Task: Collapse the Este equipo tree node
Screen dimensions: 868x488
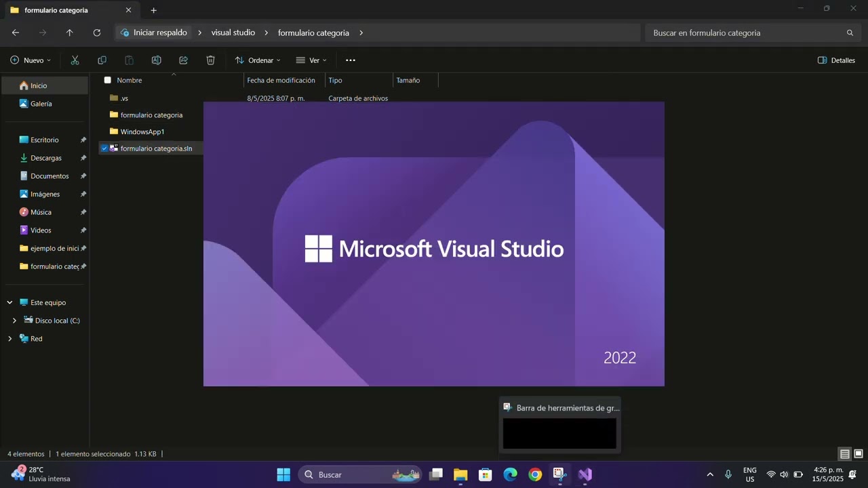Action: pos(9,302)
